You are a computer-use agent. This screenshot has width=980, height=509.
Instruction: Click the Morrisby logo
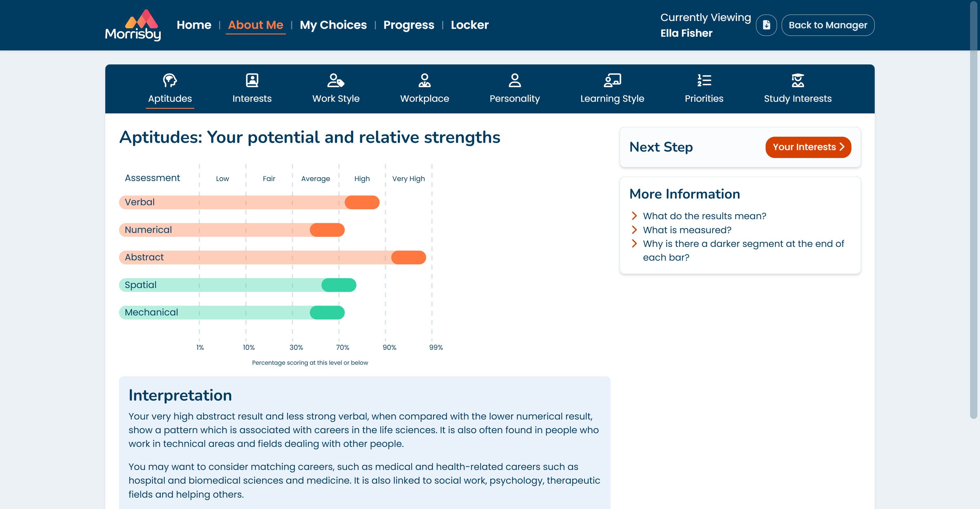click(x=133, y=25)
